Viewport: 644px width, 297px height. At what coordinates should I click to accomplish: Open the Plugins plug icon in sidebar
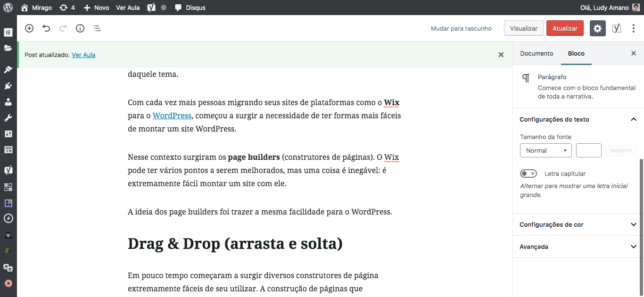pyautogui.click(x=8, y=85)
